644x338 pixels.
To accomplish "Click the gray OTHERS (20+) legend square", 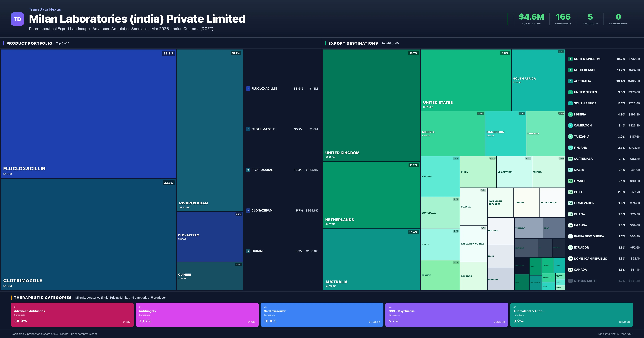I will tap(570, 281).
